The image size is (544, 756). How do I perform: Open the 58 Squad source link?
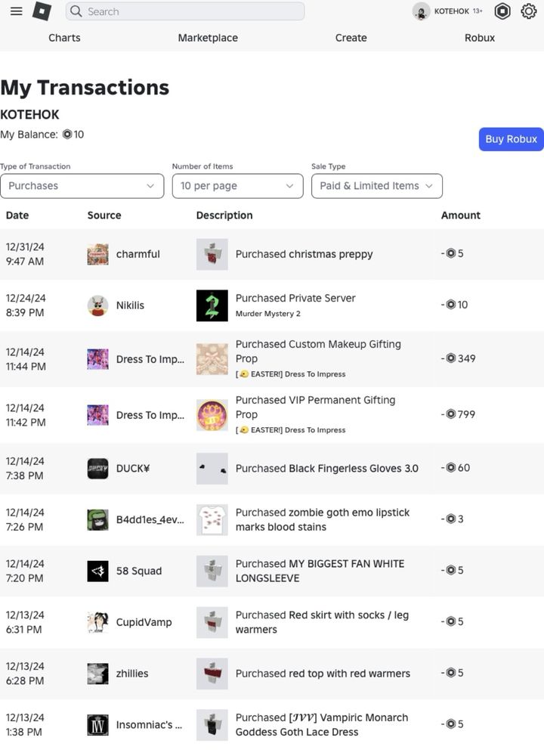coord(139,571)
